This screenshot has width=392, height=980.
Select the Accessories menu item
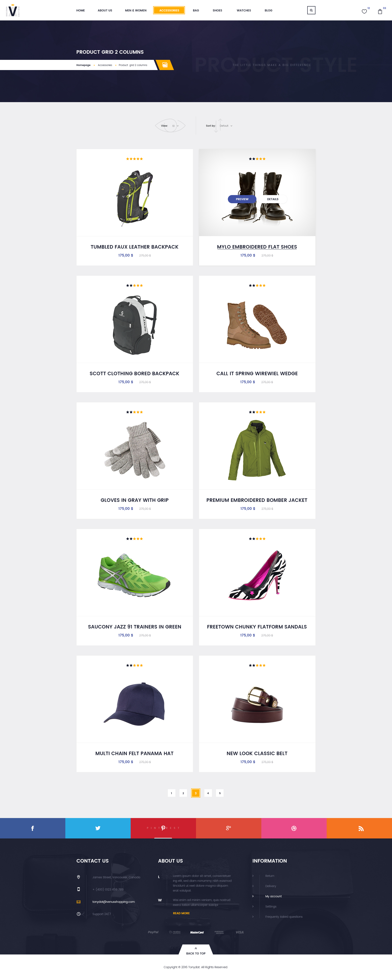click(x=169, y=10)
